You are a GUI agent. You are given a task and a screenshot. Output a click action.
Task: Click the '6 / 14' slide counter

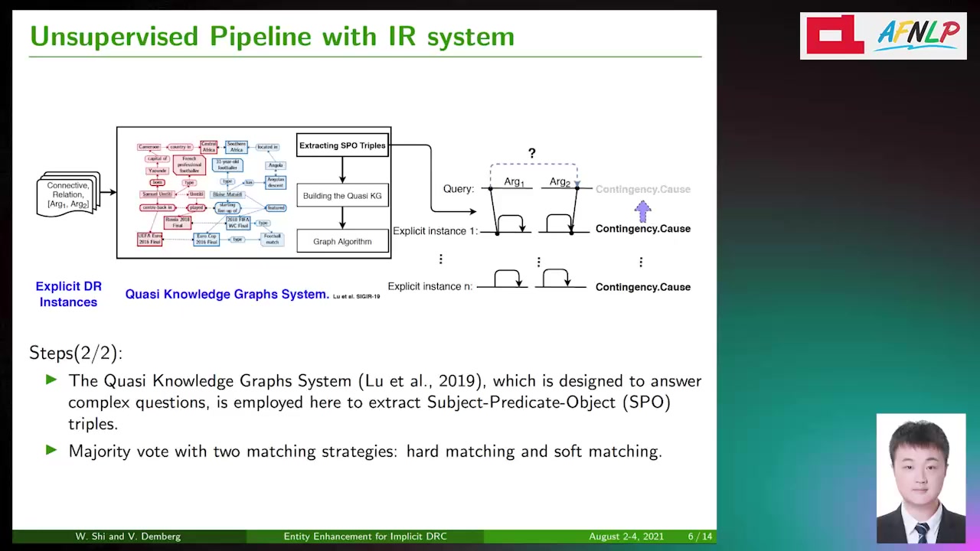pyautogui.click(x=700, y=536)
